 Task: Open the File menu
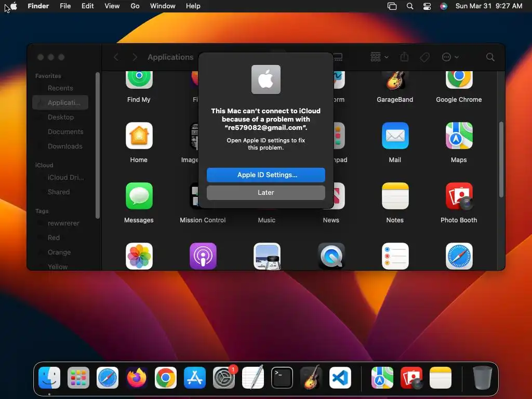point(65,6)
